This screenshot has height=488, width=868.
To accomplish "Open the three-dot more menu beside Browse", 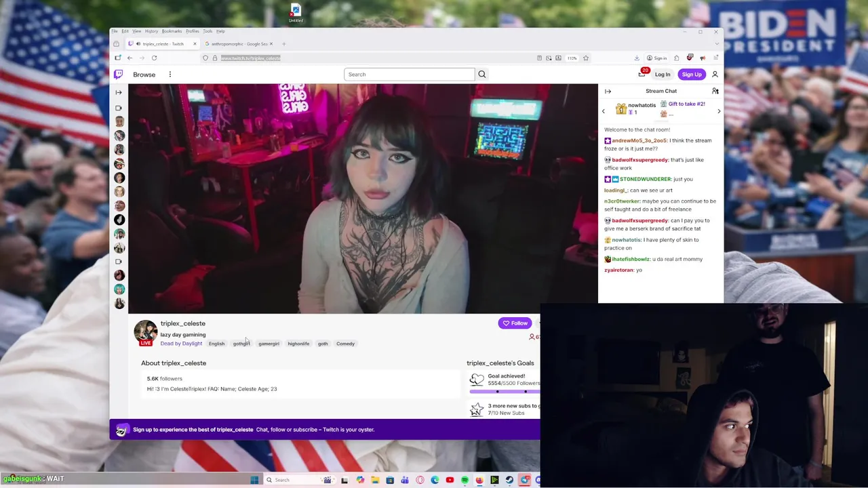I will tap(170, 75).
